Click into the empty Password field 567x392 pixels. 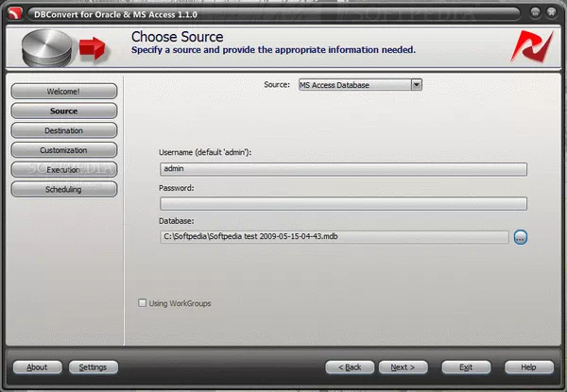[343, 203]
